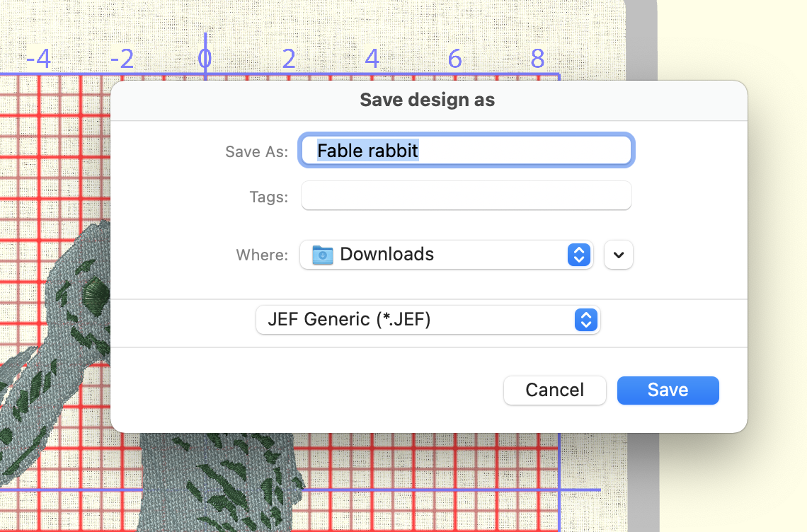Click the 8 mark on the ruler
This screenshot has height=532, width=807.
[537, 59]
